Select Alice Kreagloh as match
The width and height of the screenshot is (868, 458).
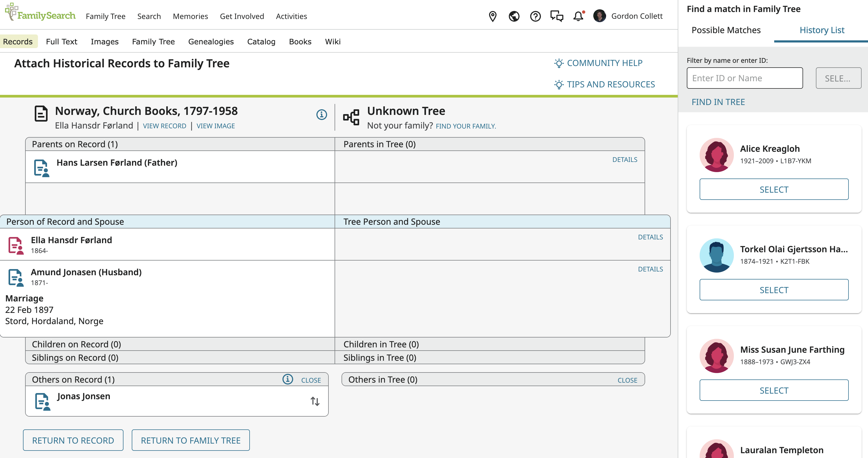point(774,189)
